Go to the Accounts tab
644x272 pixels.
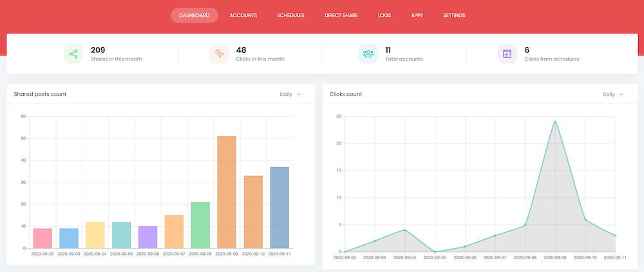(x=243, y=15)
